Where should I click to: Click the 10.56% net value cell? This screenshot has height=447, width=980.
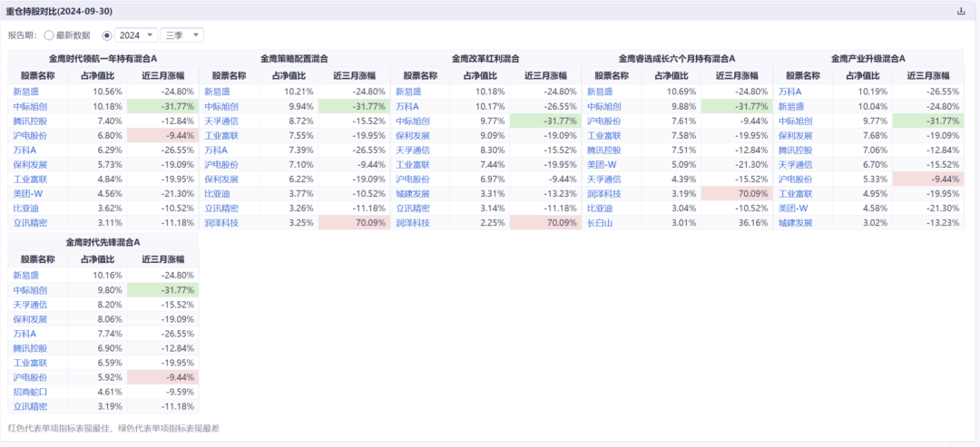[x=97, y=92]
